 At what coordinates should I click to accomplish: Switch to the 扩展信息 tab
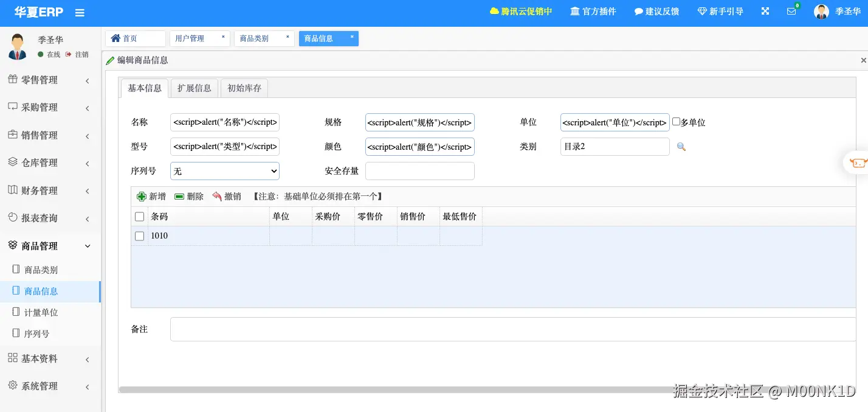[194, 88]
